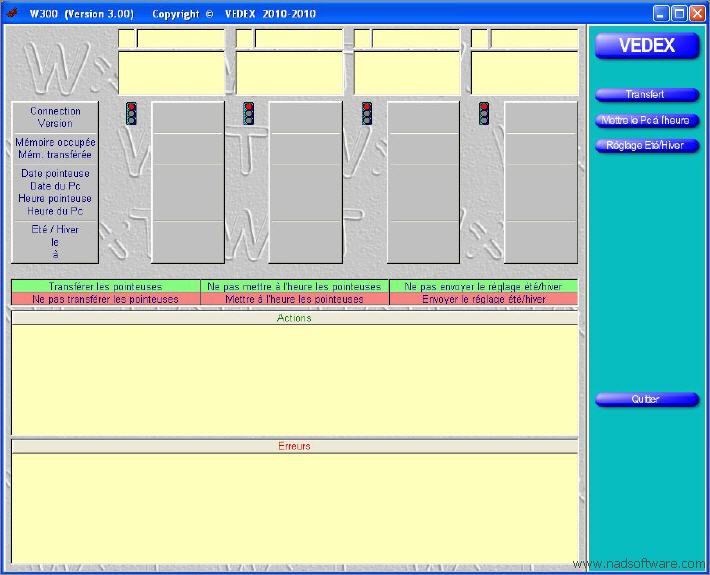Click first pointeuse gray status panel
The image size is (710, 575).
188,182
